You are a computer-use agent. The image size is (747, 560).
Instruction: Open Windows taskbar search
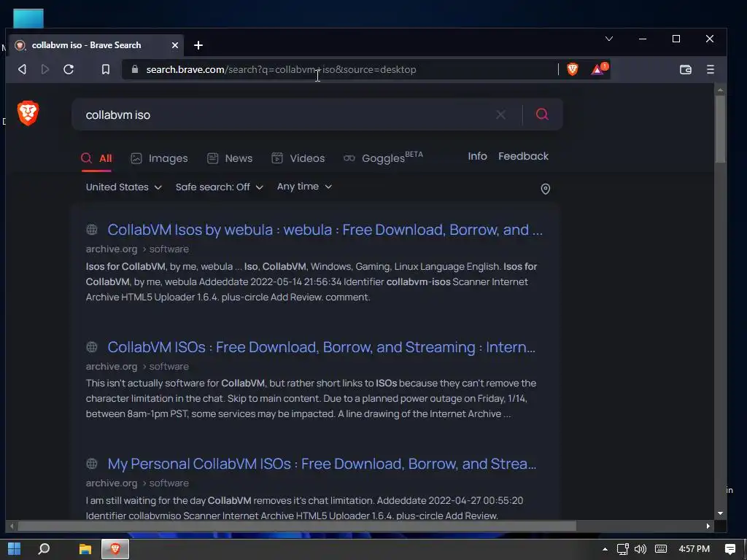pyautogui.click(x=44, y=549)
